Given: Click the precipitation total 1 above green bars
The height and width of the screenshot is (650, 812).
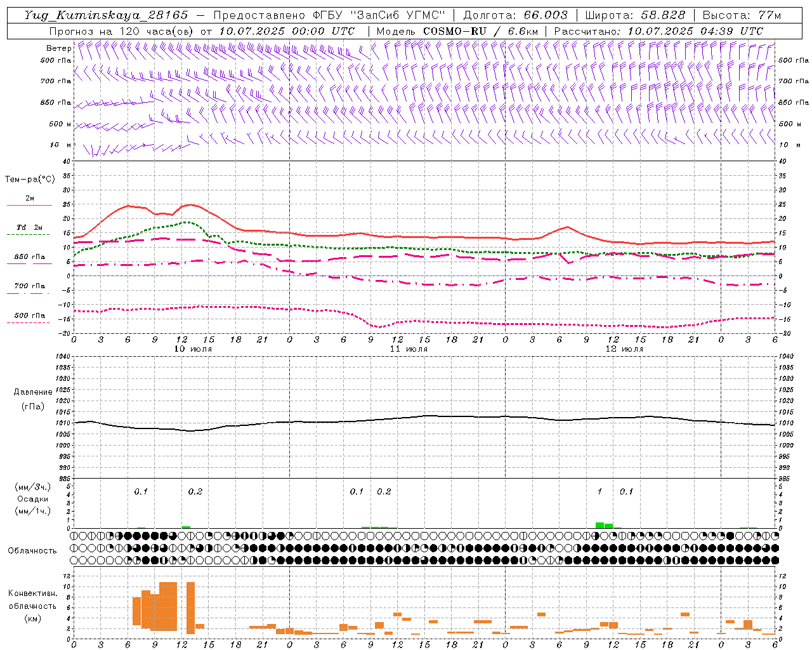Looking at the screenshot, I should point(599,491).
